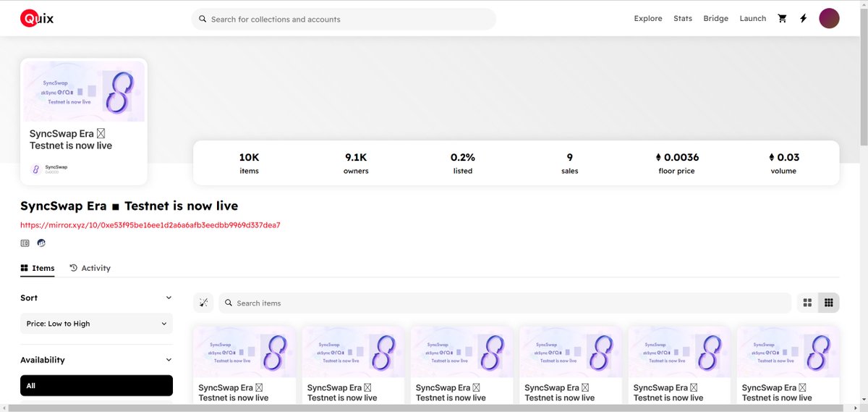
Task: Open the Stats page
Action: pos(683,19)
